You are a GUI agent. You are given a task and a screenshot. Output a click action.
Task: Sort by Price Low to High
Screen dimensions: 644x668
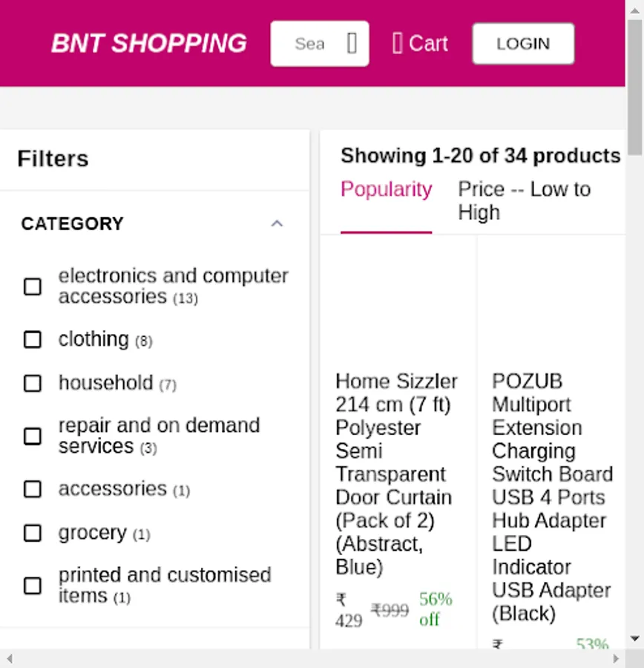(x=524, y=200)
